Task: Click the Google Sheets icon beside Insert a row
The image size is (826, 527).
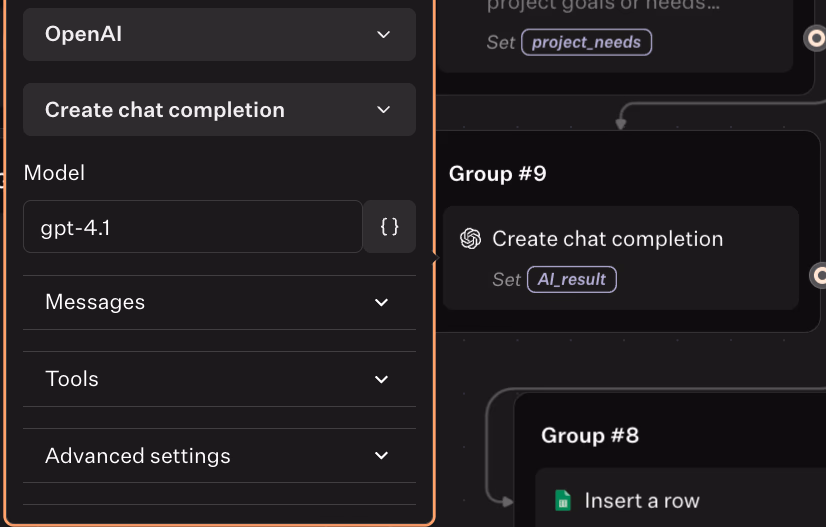Action: (563, 501)
